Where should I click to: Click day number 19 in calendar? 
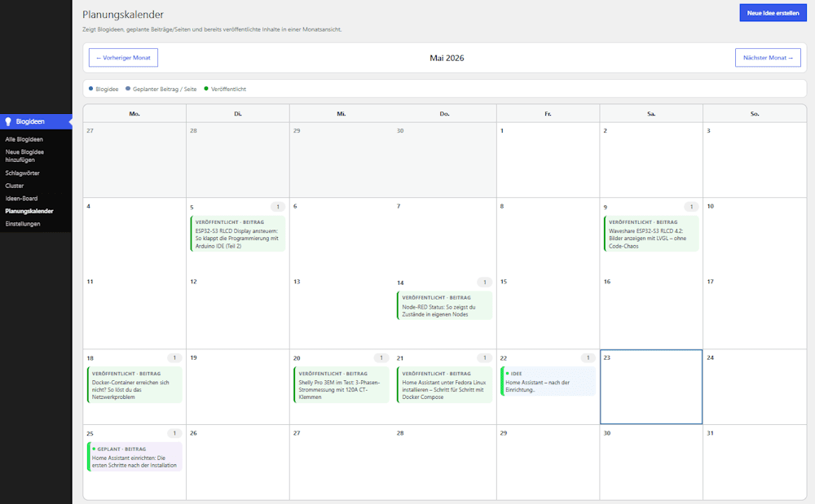coord(193,357)
